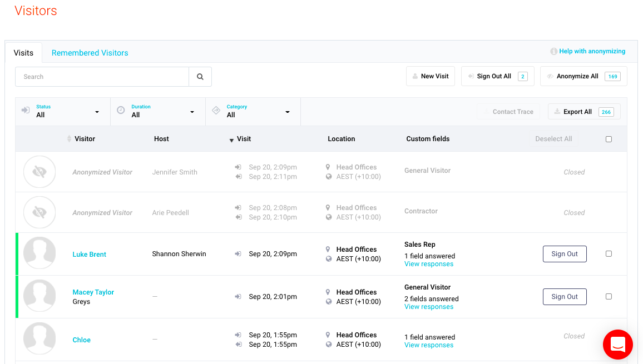The height and width of the screenshot is (364, 643).
Task: Click Macey Taylor's avatar picture
Action: (39, 296)
